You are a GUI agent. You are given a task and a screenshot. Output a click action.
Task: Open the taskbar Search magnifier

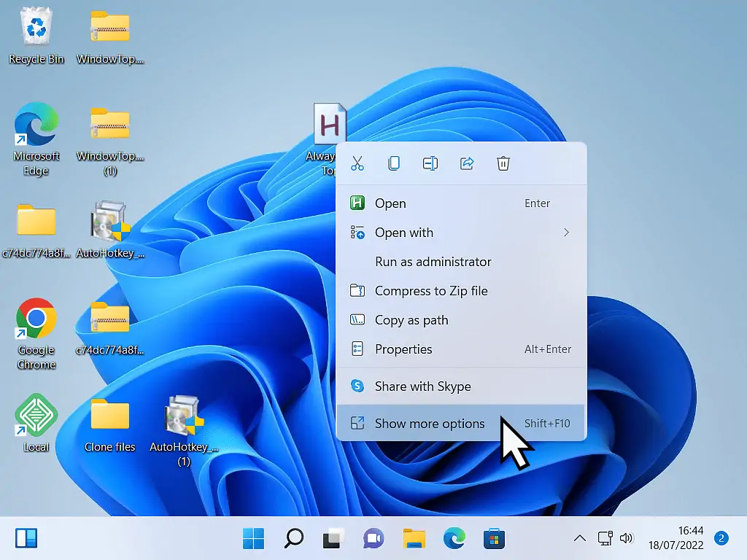(294, 539)
